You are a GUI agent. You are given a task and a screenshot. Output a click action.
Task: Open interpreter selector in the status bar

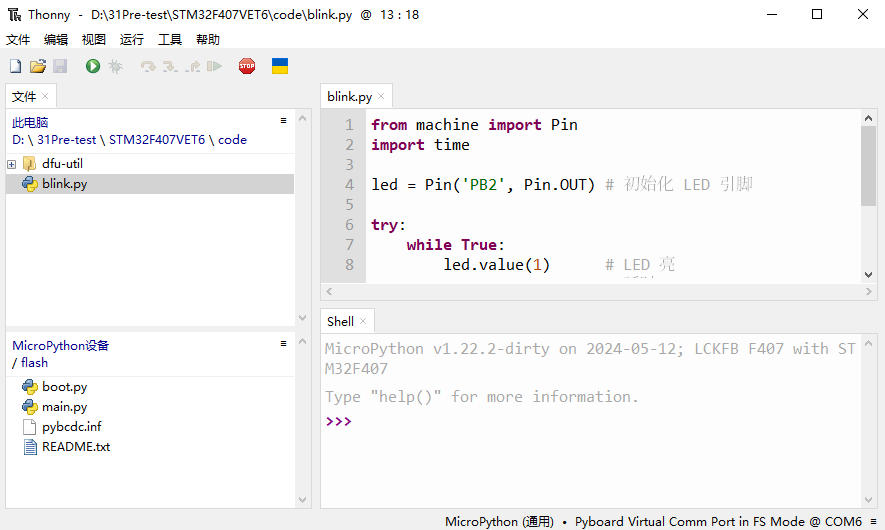click(x=653, y=522)
